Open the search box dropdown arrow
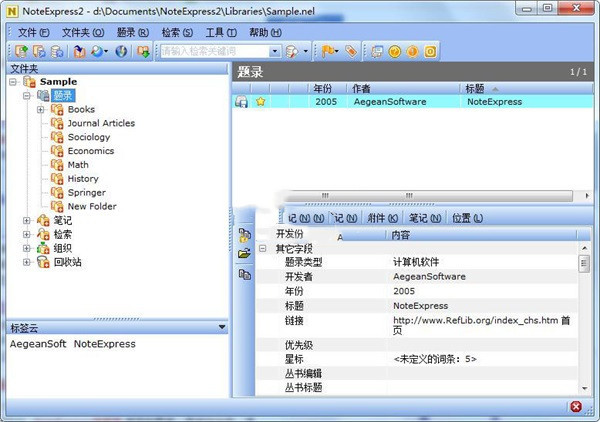This screenshot has height=422, width=600. [275, 51]
